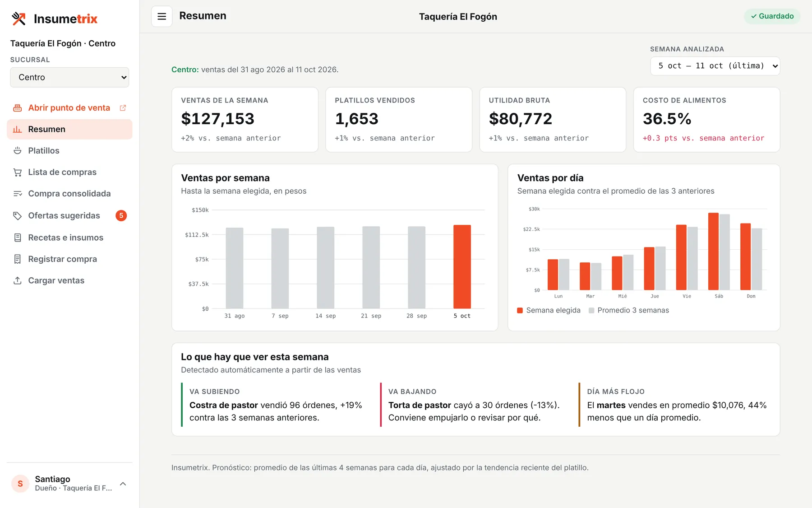Click the 28 sep axis label
812x508 pixels.
[416, 316]
